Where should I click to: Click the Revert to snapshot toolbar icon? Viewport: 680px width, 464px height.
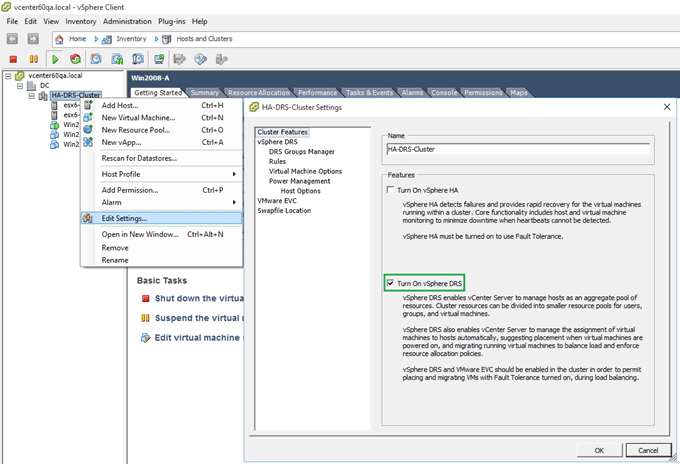click(117, 59)
